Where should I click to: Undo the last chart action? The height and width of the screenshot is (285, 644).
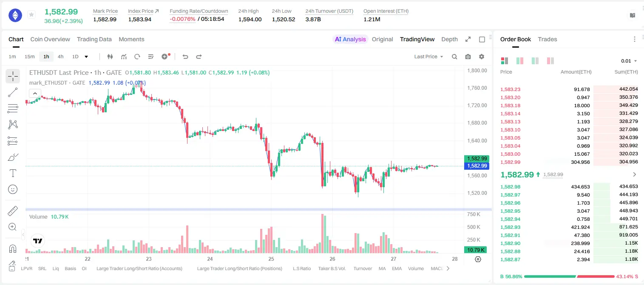pyautogui.click(x=185, y=57)
